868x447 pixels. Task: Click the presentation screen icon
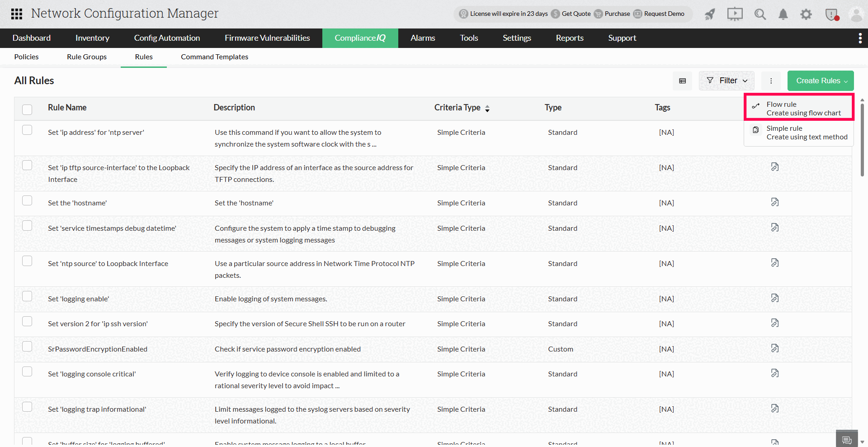735,14
